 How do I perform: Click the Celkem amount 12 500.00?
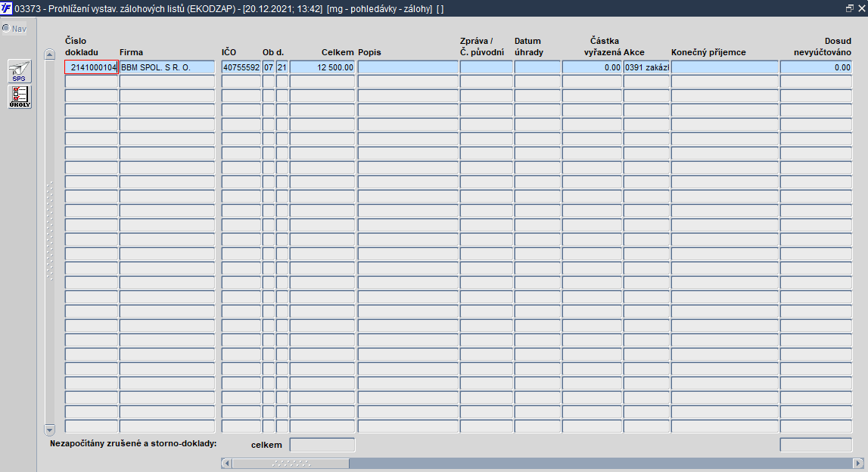[322, 67]
